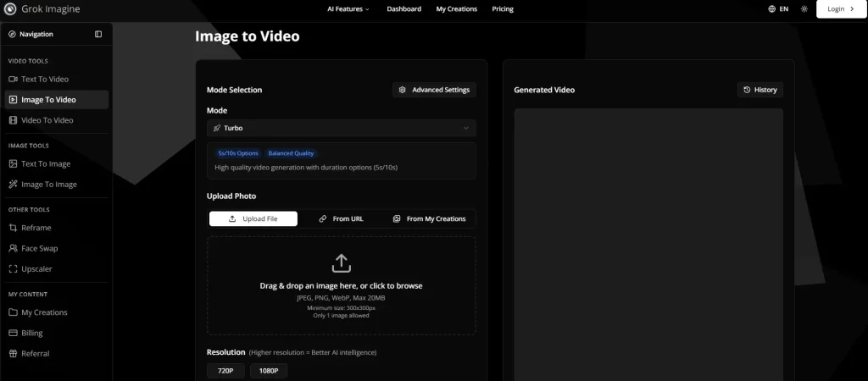Open the Upscaler tool
The width and height of the screenshot is (868, 381).
pyautogui.click(x=57, y=268)
